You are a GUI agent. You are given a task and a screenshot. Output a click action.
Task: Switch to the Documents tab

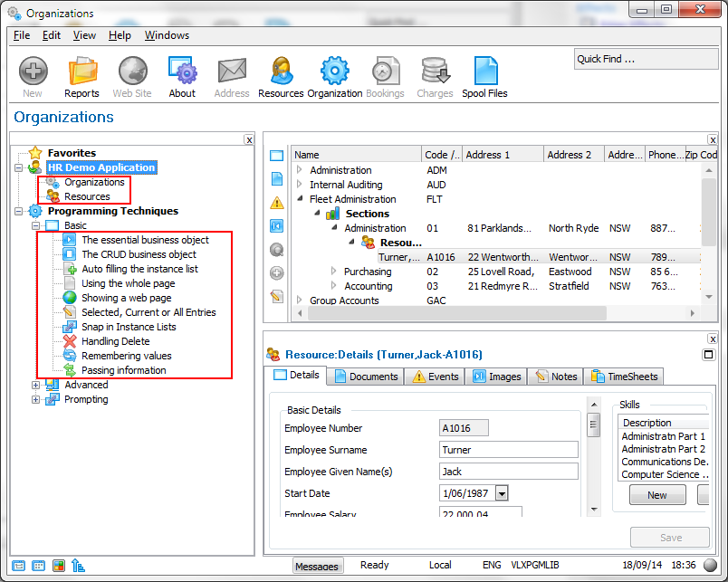pos(366,377)
